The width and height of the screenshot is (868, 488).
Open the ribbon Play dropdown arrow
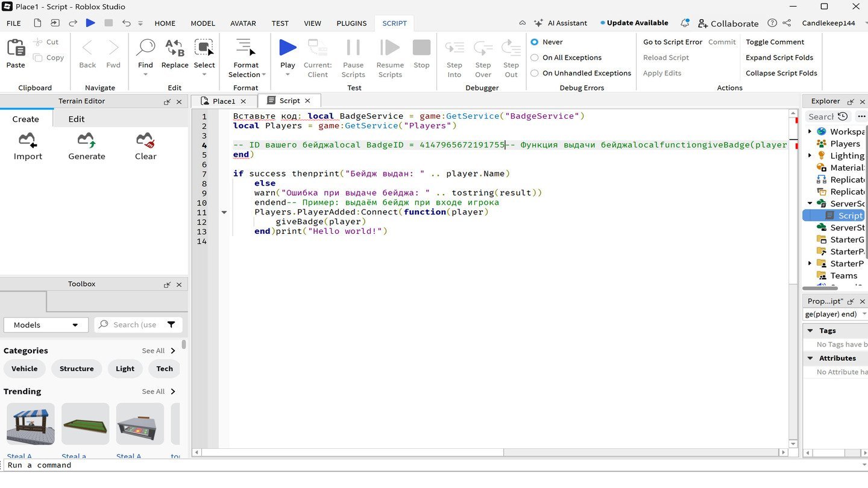[x=288, y=75]
